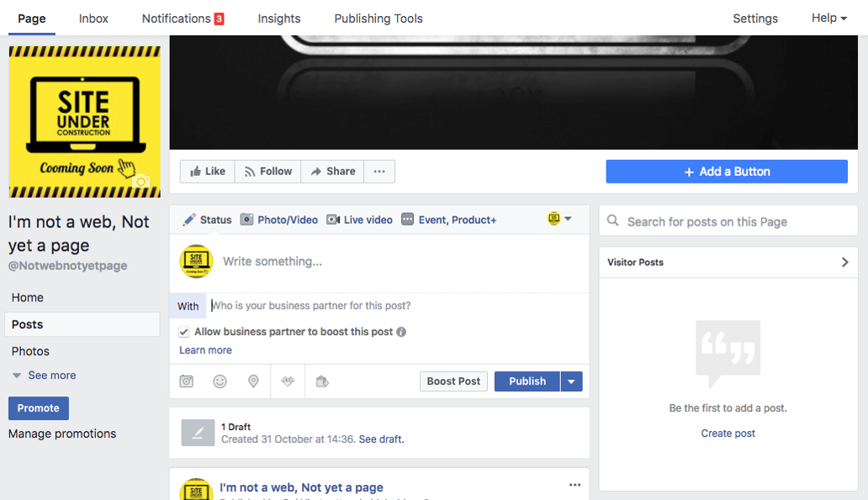Click camera icon on profile picture

tap(141, 182)
